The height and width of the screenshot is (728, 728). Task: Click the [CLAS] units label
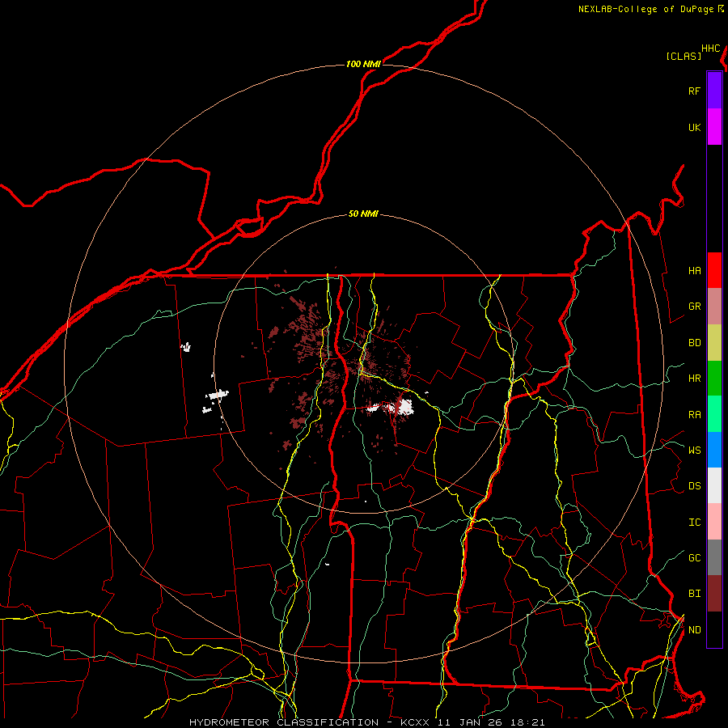point(684,56)
